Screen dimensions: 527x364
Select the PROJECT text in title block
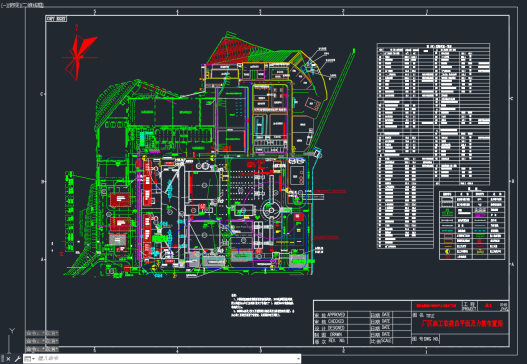(469, 309)
